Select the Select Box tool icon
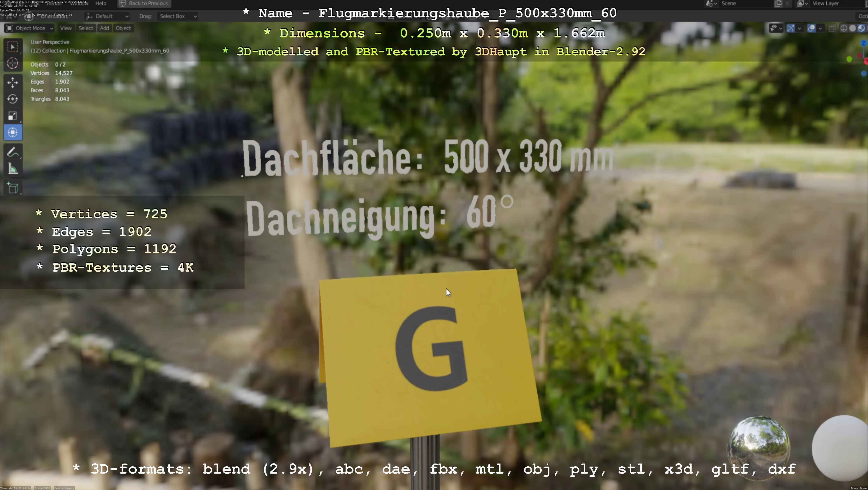 click(x=13, y=47)
